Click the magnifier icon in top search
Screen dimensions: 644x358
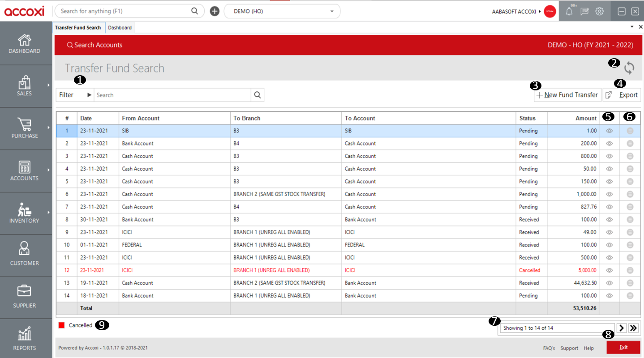click(194, 11)
